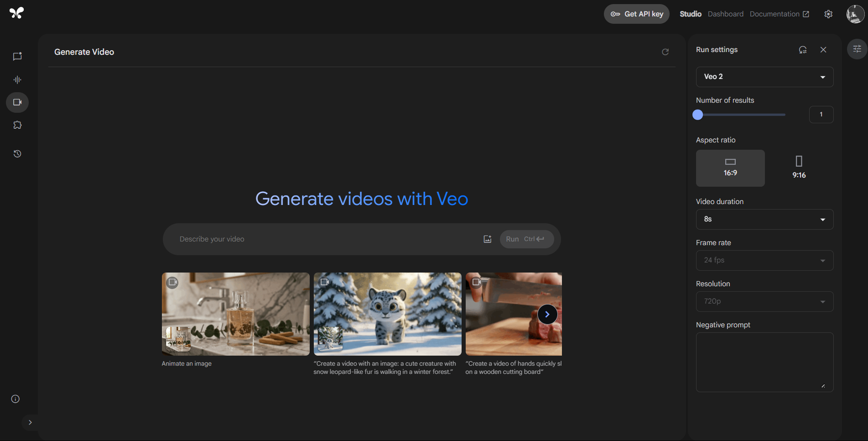Open the Frame rate 24 fps dropdown
The height and width of the screenshot is (441, 868).
[764, 260]
